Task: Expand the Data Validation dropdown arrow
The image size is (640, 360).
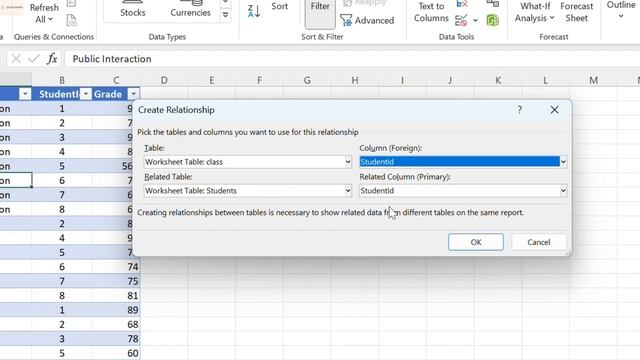Action: coord(476,20)
